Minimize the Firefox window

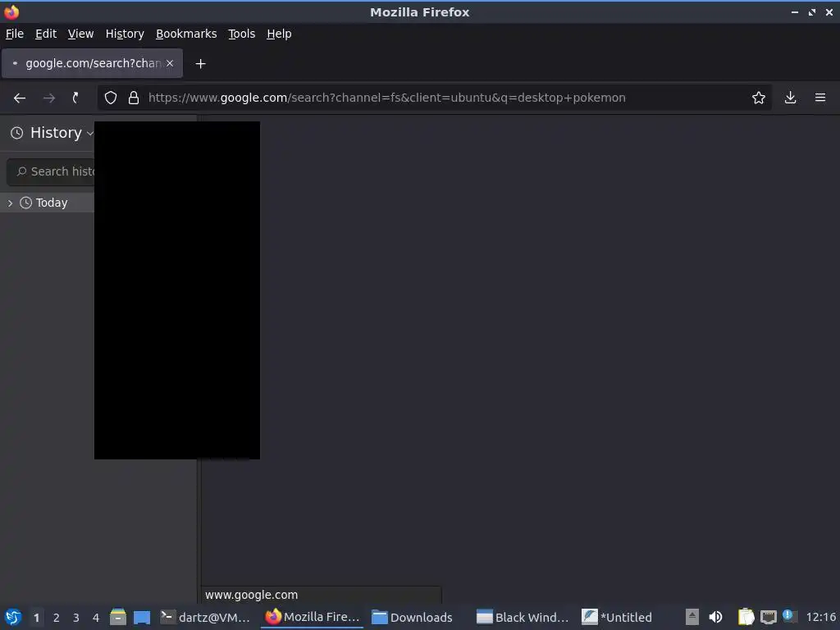click(x=794, y=11)
